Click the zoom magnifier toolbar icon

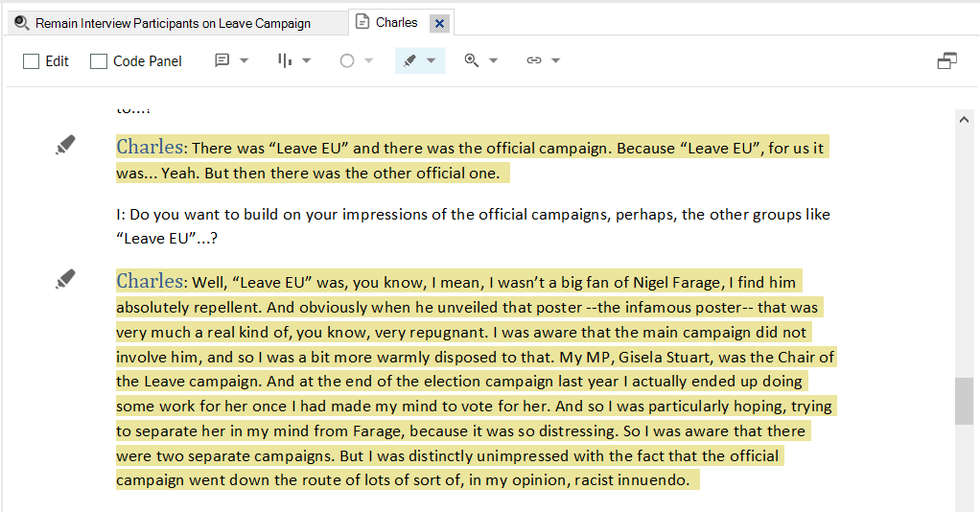pos(471,60)
